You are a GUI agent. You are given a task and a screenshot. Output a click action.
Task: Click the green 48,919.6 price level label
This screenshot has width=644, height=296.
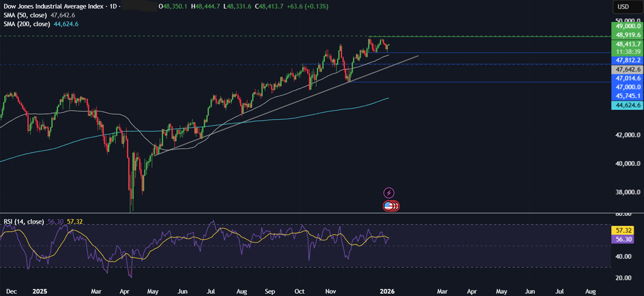tap(628, 35)
